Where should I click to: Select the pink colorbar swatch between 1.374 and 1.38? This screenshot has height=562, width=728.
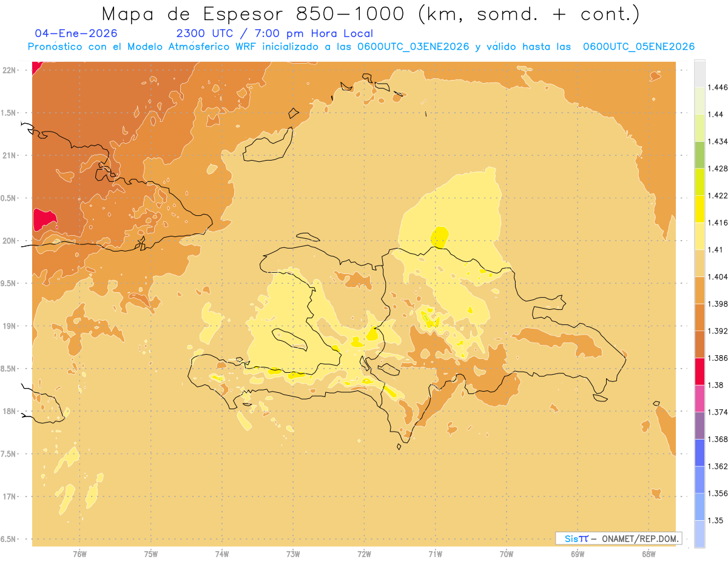699,398
